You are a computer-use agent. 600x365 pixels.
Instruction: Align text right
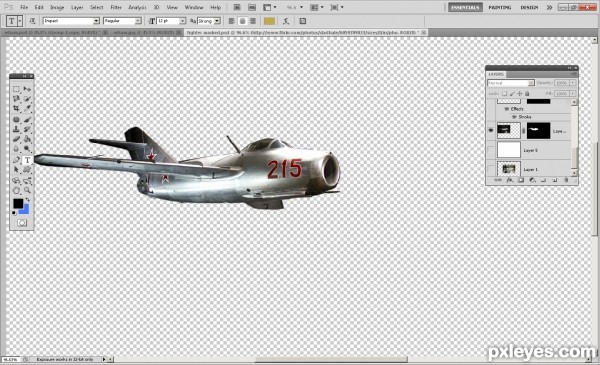(x=253, y=21)
